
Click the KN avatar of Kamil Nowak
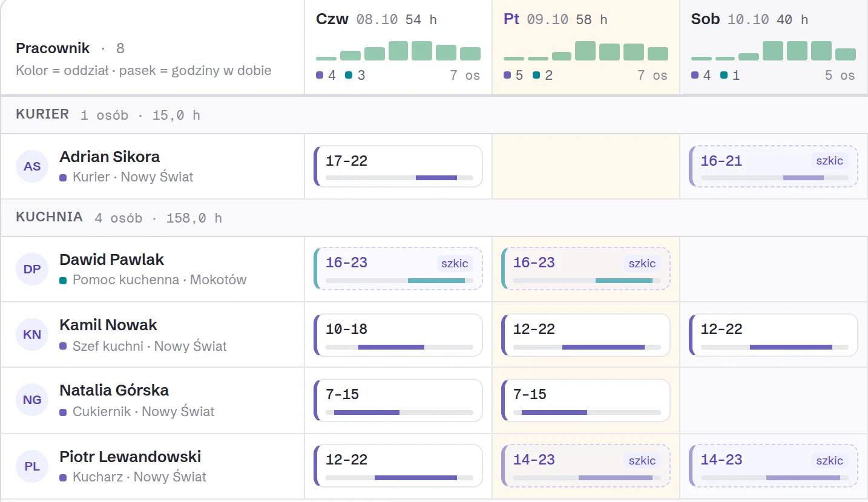pos(32,334)
